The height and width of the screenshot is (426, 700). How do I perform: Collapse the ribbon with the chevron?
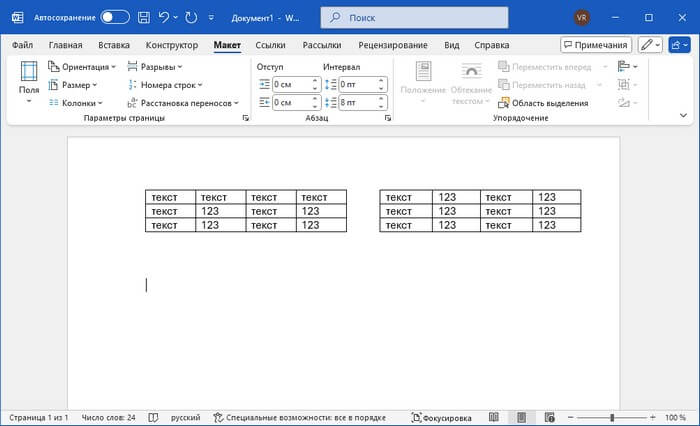pyautogui.click(x=683, y=118)
